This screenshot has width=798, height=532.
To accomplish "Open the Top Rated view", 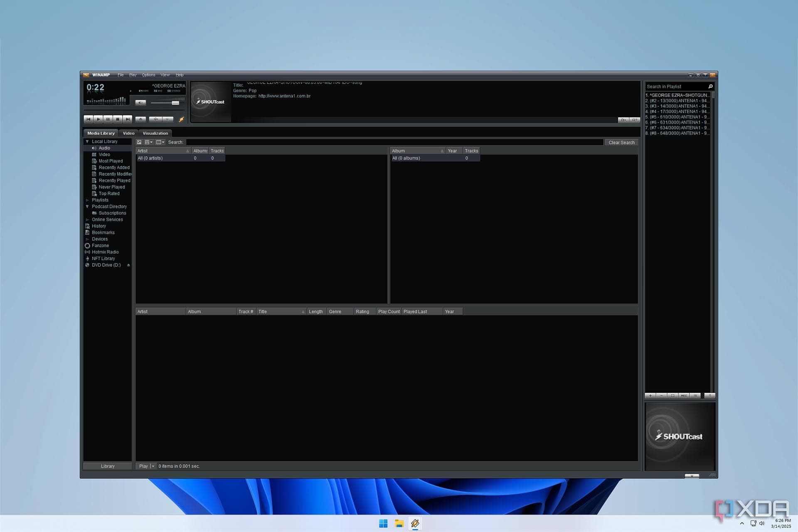I will point(109,194).
